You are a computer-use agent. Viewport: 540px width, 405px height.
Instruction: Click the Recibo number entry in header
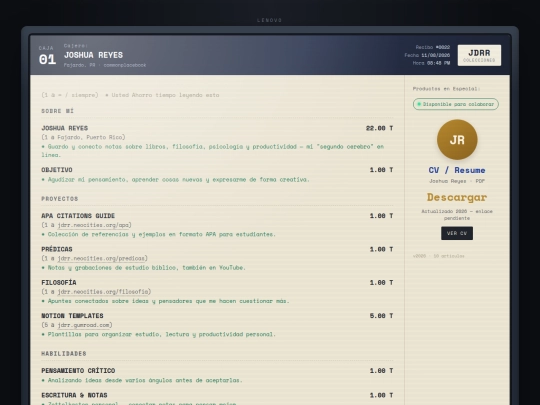pos(433,47)
